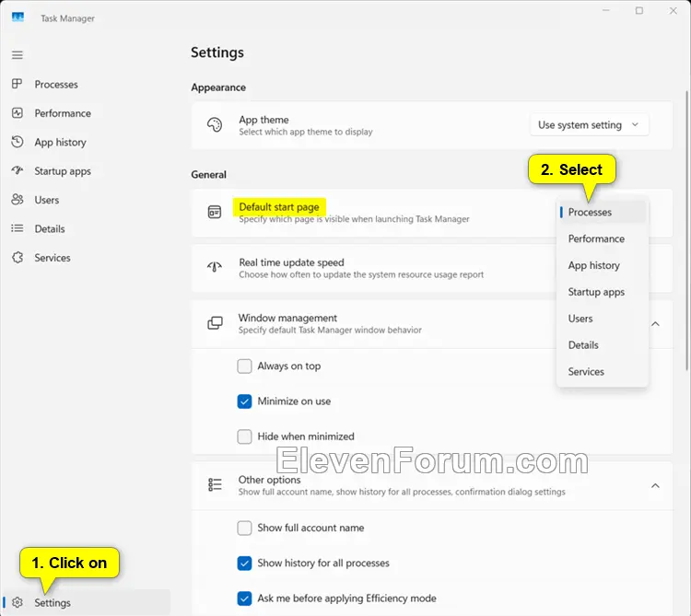Click the Startup apps gauge icon
This screenshot has height=616, width=691.
pyautogui.click(x=18, y=170)
